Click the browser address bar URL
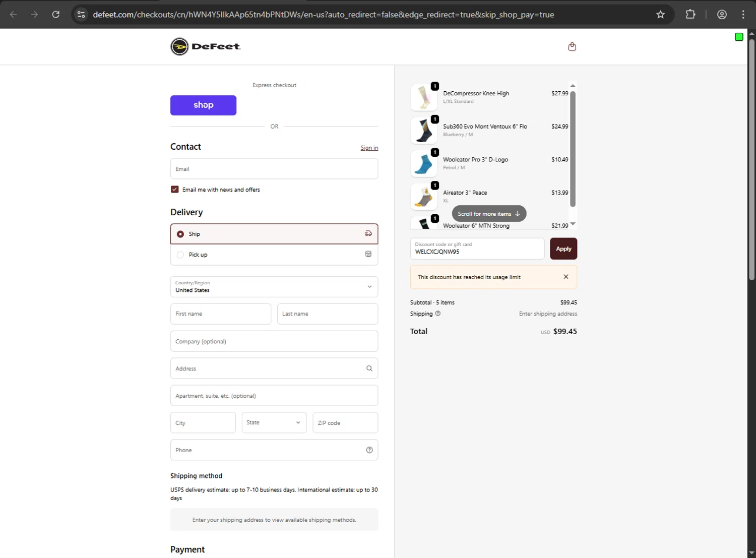 (324, 15)
